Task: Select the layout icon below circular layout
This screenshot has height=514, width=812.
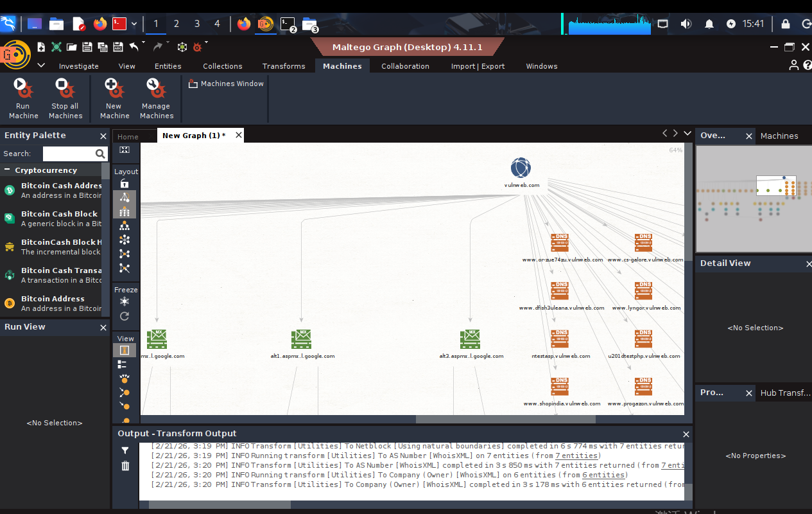Action: click(125, 254)
